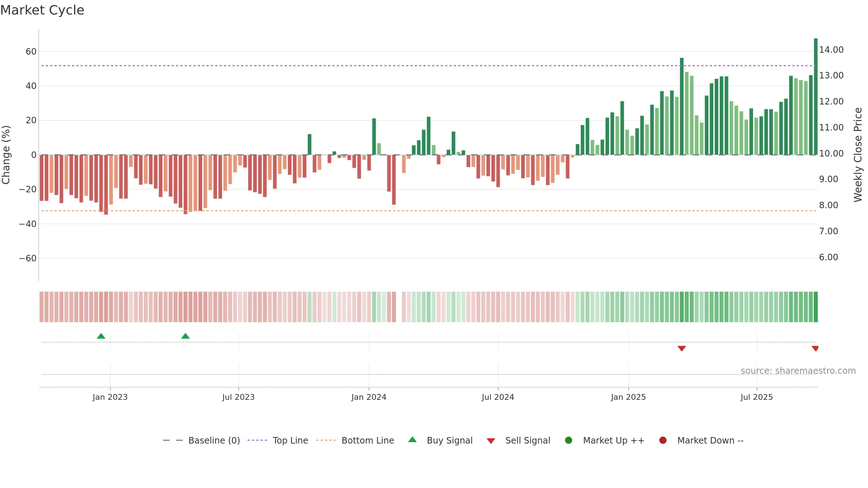This screenshot has width=868, height=488.
Task: Click the Jul 2024 axis label
Action: [x=498, y=397]
